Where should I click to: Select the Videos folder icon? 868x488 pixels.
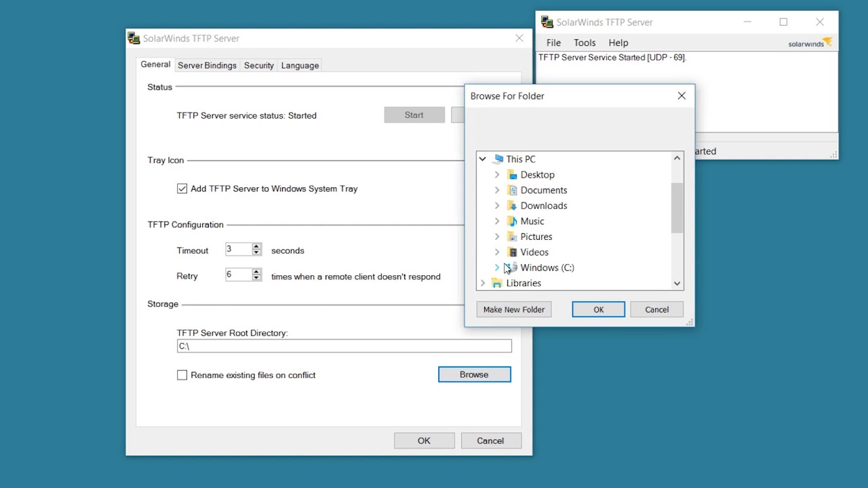click(513, 253)
